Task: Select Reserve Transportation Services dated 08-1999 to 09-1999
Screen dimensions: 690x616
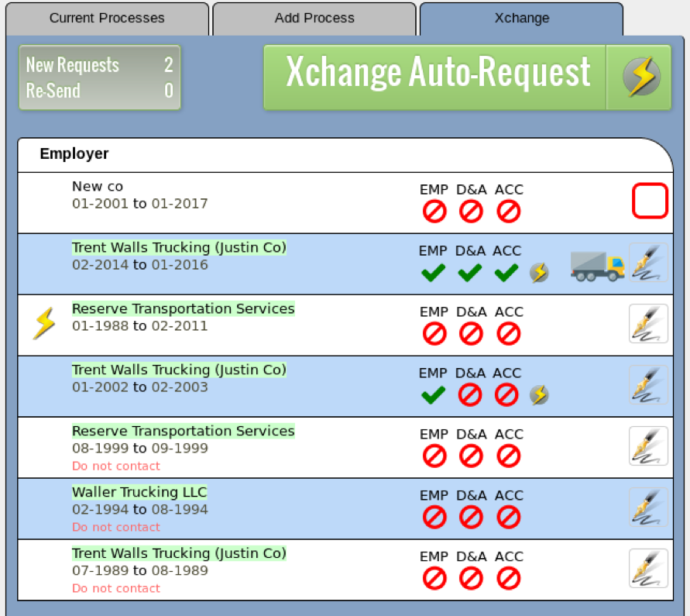Action: pos(183,431)
